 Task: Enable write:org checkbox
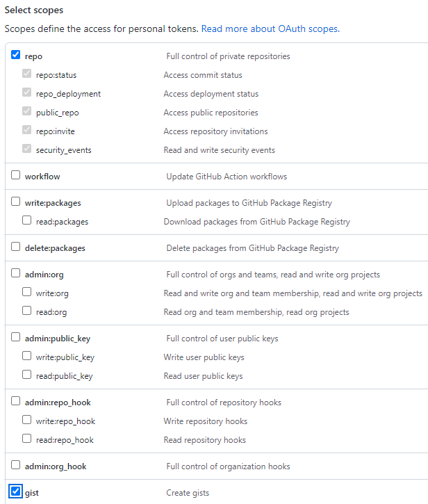(x=26, y=292)
